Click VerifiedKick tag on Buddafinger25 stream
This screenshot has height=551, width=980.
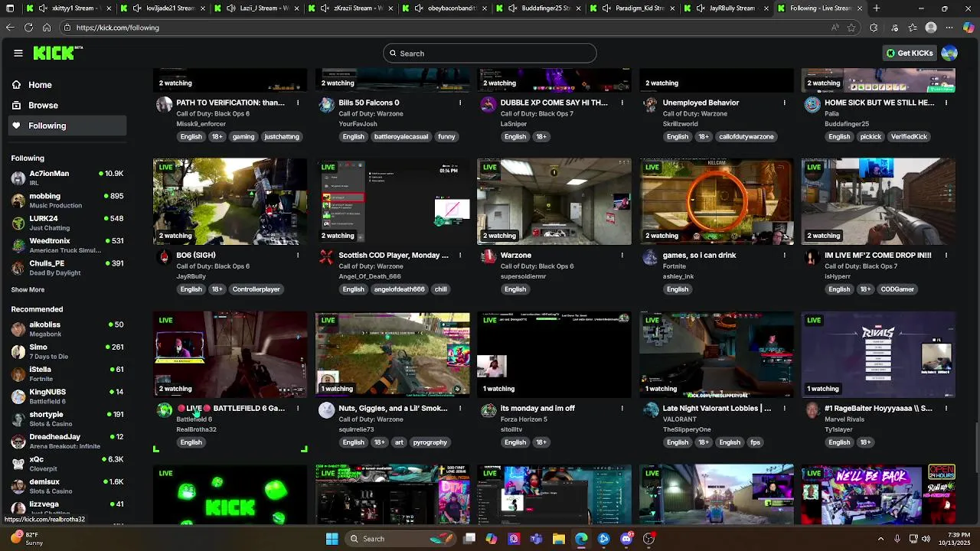click(x=909, y=136)
